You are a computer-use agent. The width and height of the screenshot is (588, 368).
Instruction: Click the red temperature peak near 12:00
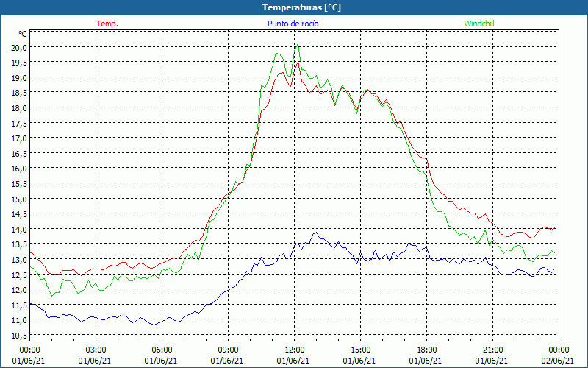(x=298, y=62)
